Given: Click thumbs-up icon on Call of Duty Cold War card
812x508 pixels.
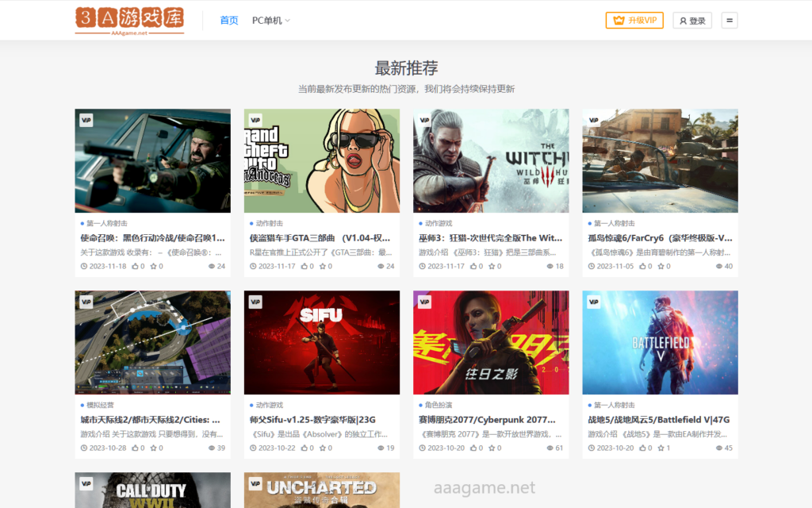Looking at the screenshot, I should [135, 266].
